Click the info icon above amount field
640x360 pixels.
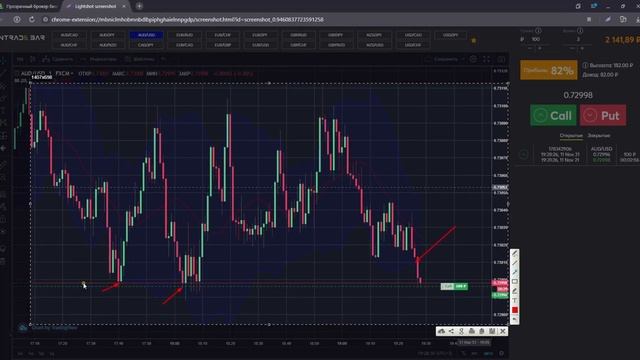click(x=538, y=31)
